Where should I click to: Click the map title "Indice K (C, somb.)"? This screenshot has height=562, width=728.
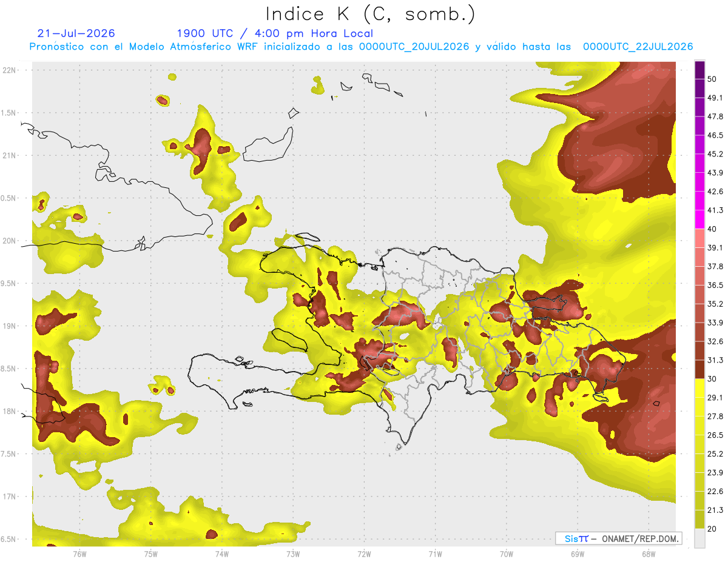coord(371,13)
